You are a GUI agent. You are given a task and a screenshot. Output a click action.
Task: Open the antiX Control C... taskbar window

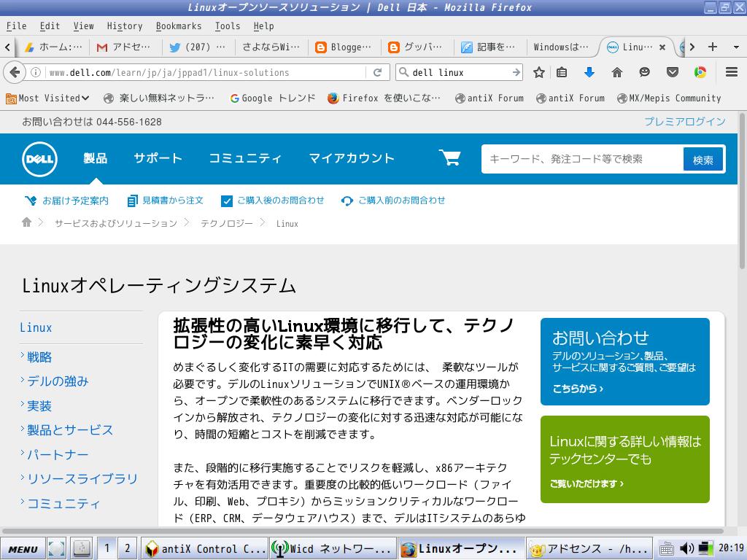[x=205, y=548]
